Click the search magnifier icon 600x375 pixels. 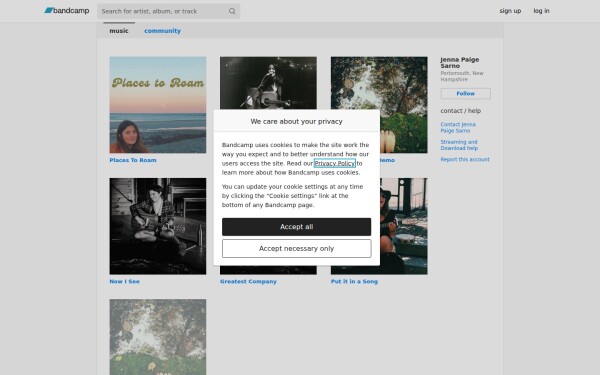coord(232,11)
